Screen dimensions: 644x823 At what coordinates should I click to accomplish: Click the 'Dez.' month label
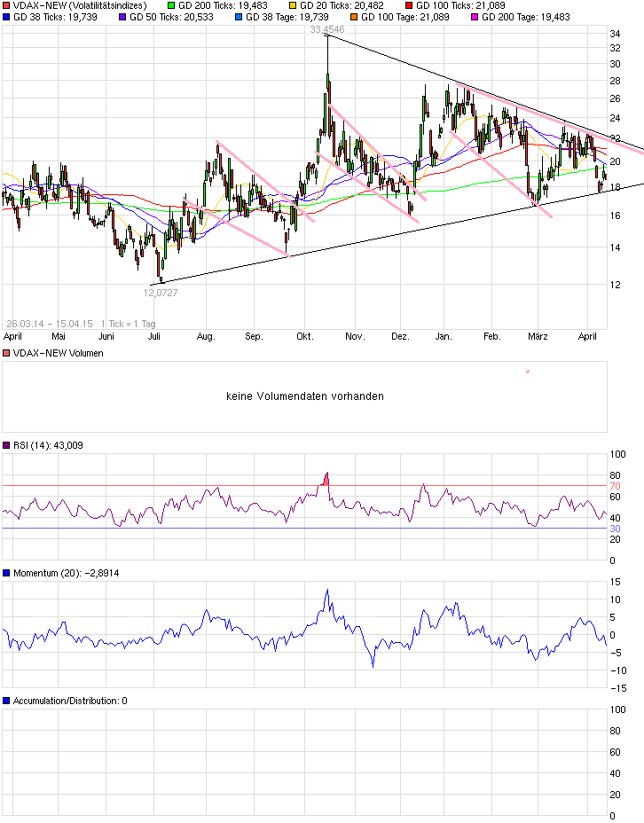(x=400, y=336)
